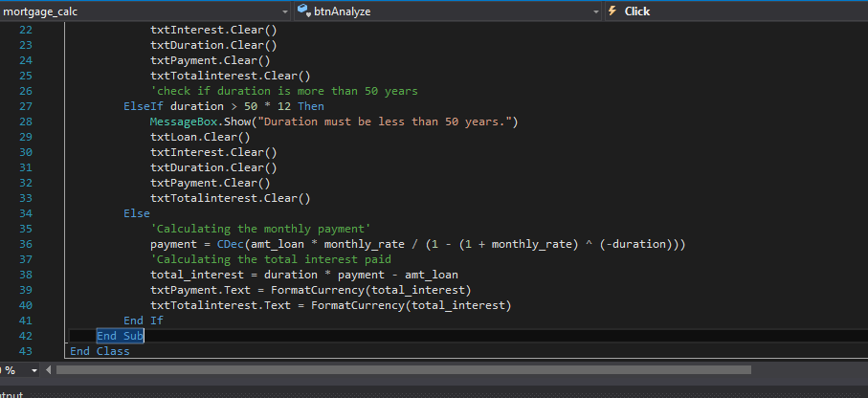Click the lightning bolt event icon

coord(612,11)
